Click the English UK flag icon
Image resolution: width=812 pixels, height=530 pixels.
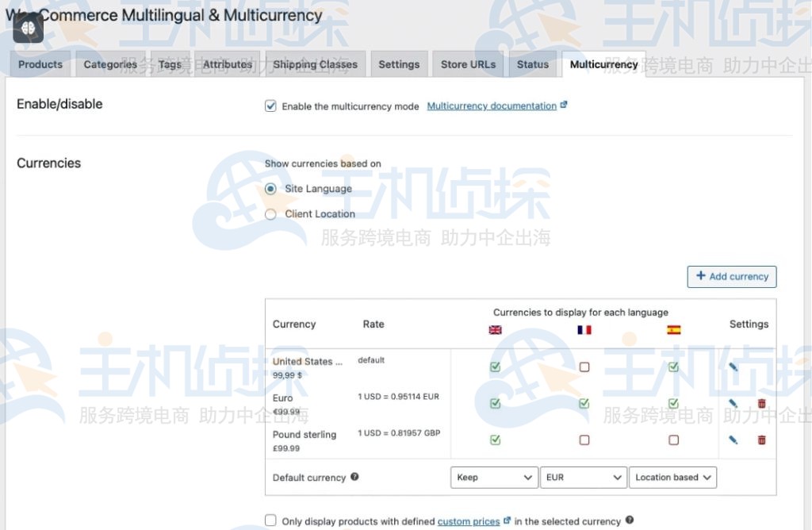pyautogui.click(x=495, y=330)
